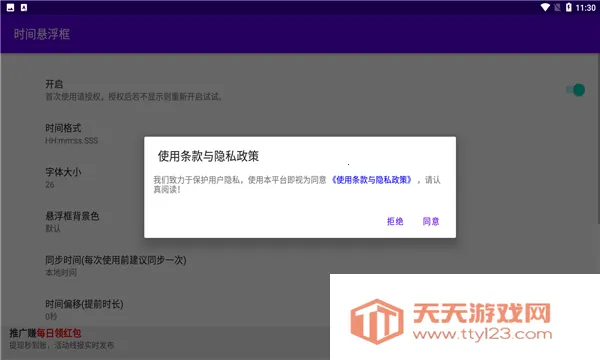Select 同步时间 setting row

pos(300,266)
